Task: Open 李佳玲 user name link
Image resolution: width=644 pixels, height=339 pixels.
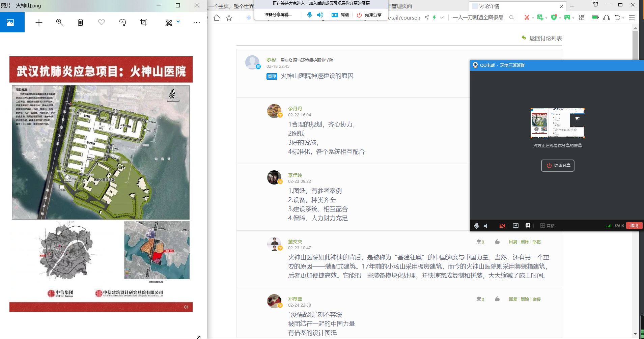Action: coord(295,175)
